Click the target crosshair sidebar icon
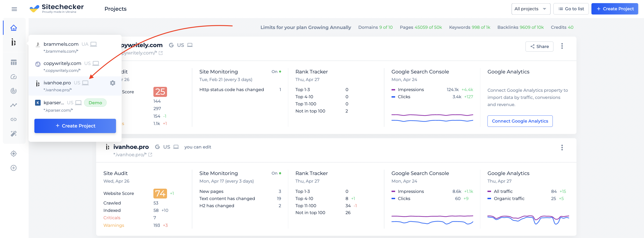Image resolution: width=644 pixels, height=238 pixels. [x=14, y=154]
